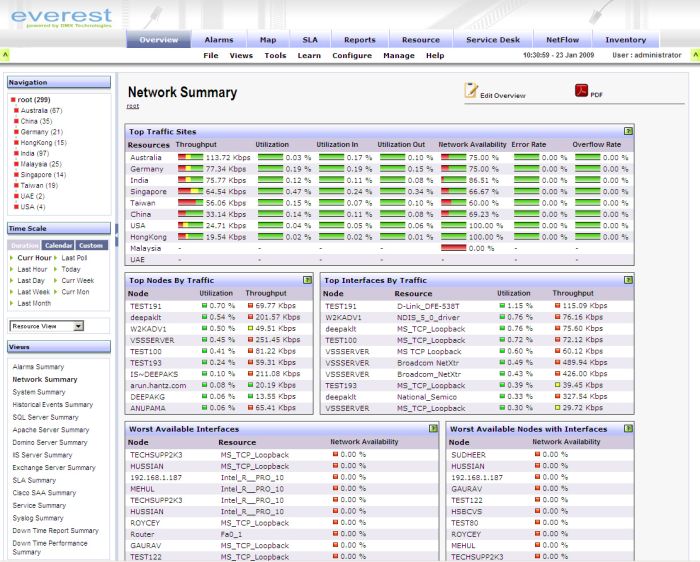Select the Calendar time scale tab
Viewport: 700px width, 562px height.
58,245
